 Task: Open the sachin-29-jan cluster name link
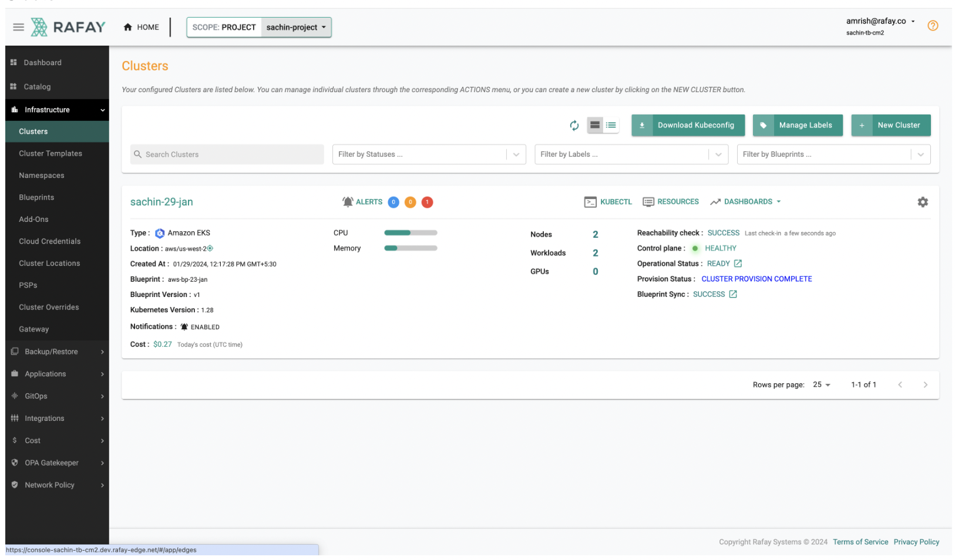click(162, 202)
